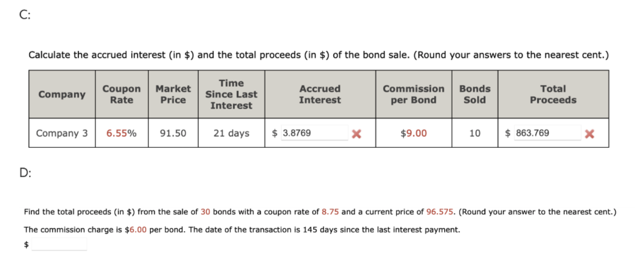Click the Total Proceeds column header
Image resolution: width=644 pixels, height=257 pixels.
pos(553,94)
